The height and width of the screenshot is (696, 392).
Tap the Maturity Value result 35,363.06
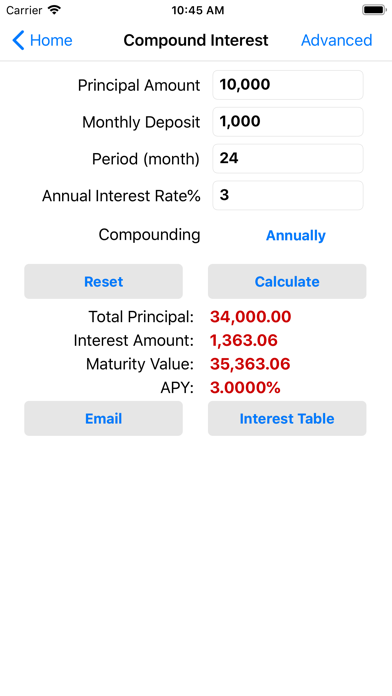click(250, 364)
